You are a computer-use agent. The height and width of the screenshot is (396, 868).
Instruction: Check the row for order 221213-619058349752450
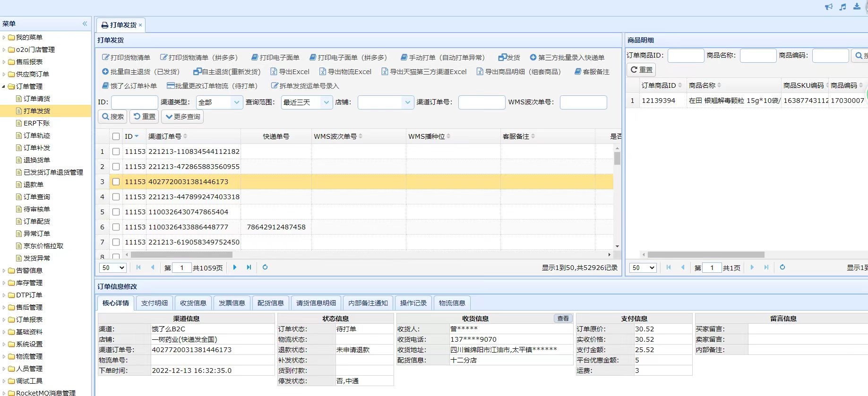click(x=116, y=242)
